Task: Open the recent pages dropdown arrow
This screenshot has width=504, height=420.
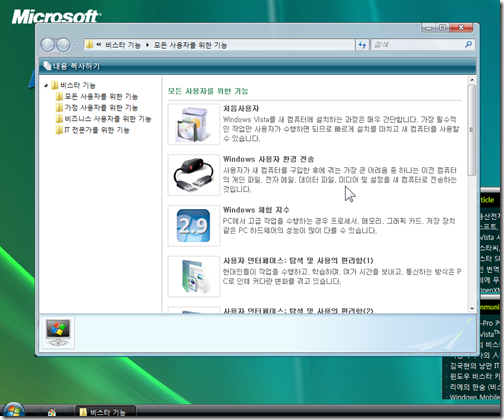Action: click(x=74, y=45)
